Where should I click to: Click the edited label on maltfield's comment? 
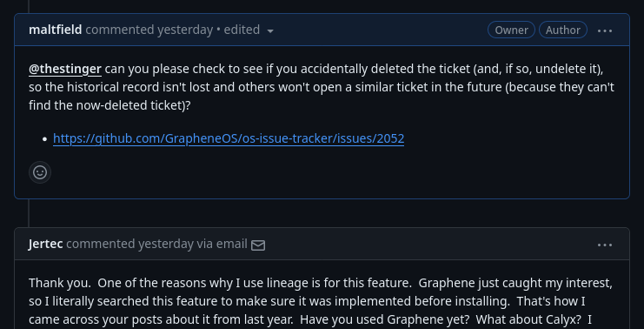(x=242, y=30)
